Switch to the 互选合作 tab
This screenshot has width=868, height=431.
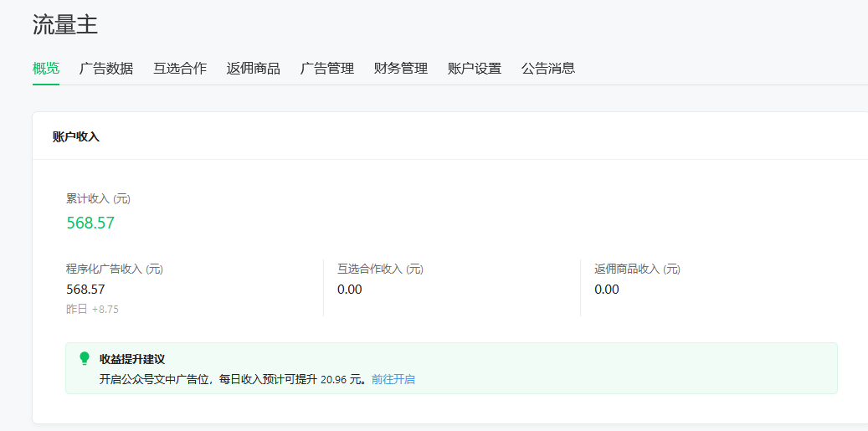pyautogui.click(x=180, y=69)
